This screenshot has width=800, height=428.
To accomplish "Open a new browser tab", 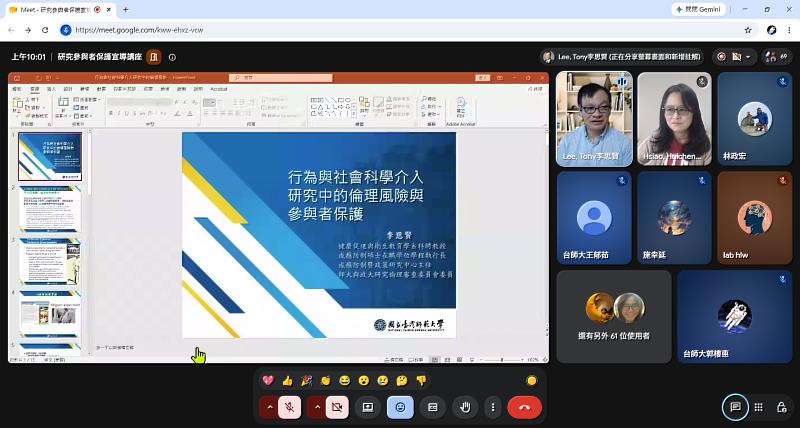I will pyautogui.click(x=126, y=10).
